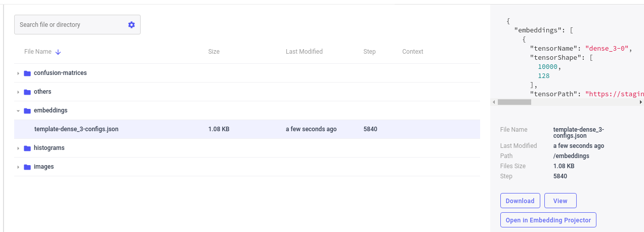644x232 pixels.
Task: Expand the others folder
Action: (x=18, y=92)
